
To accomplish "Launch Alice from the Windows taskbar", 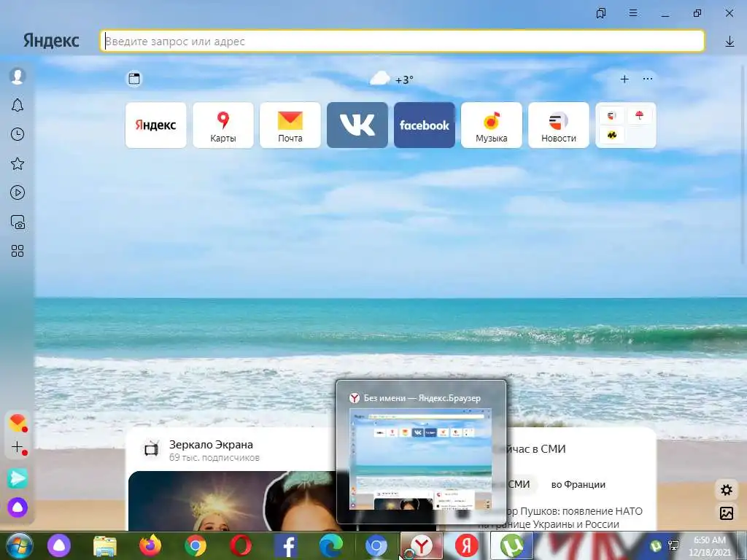I will pos(59,546).
